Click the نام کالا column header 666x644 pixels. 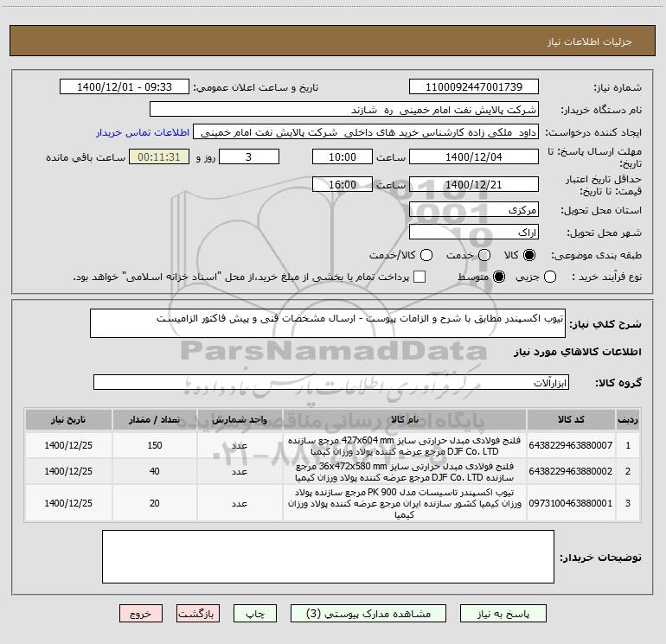tap(405, 419)
